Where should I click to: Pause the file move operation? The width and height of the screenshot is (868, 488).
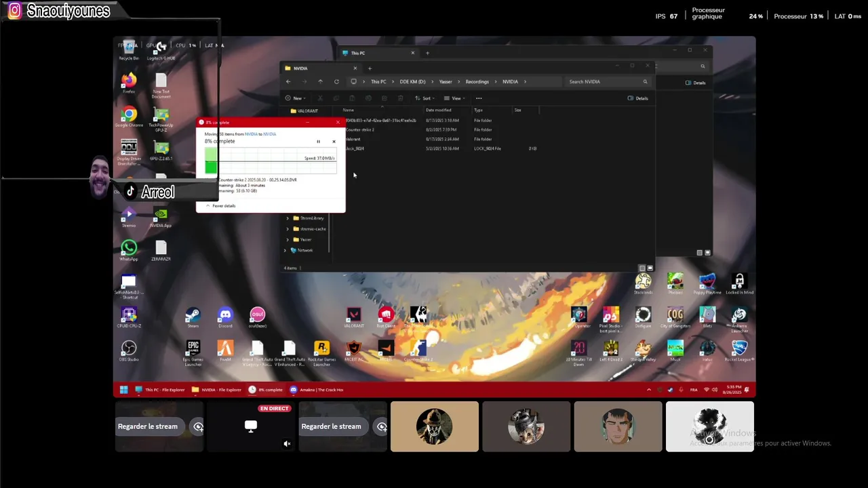318,142
